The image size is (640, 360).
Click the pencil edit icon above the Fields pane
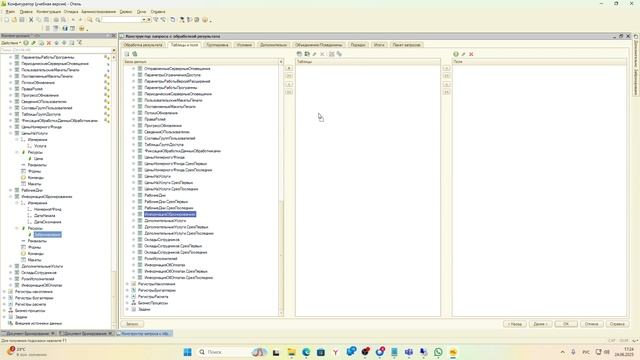pos(463,54)
